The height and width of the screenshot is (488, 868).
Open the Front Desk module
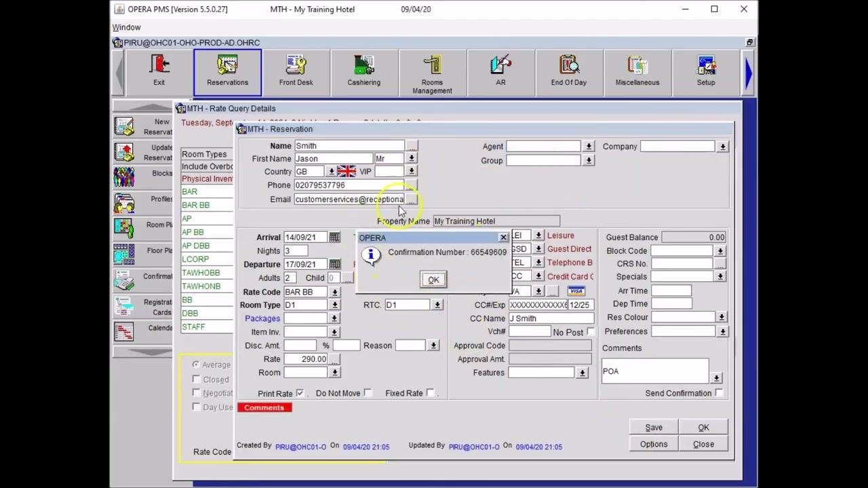296,71
